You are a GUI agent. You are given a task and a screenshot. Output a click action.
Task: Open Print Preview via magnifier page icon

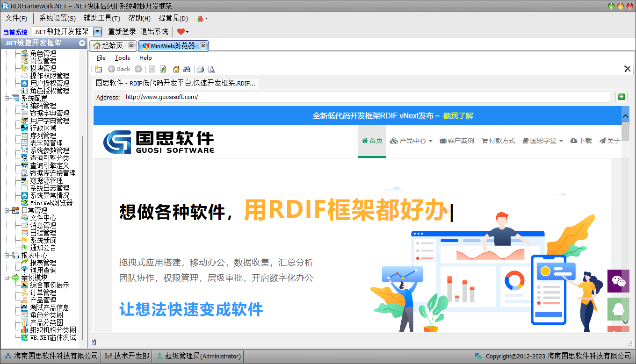point(211,69)
